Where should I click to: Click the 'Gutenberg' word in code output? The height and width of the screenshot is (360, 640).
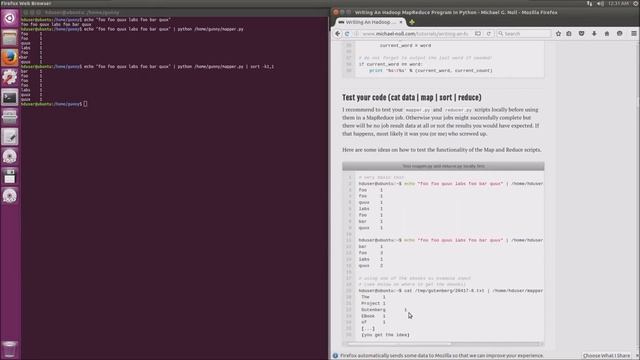pos(373,310)
